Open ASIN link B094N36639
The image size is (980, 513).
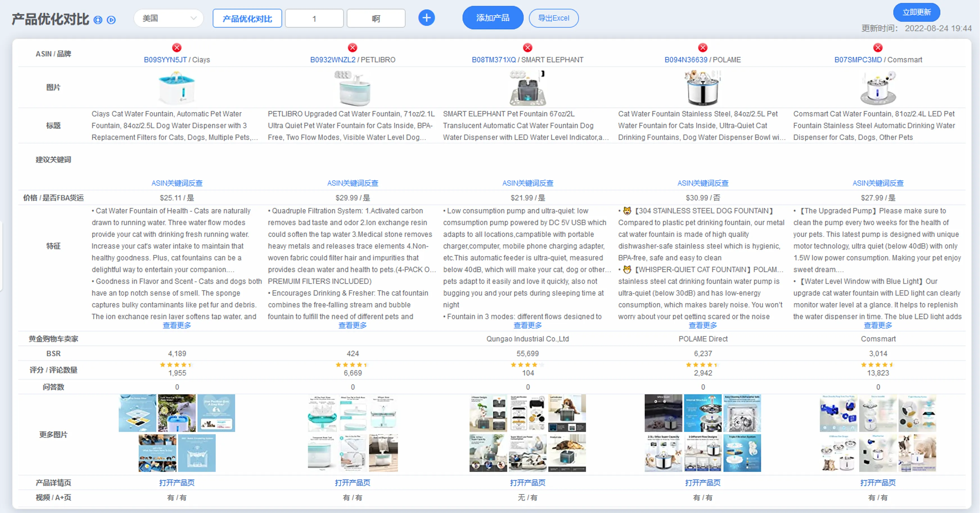pyautogui.click(x=686, y=60)
